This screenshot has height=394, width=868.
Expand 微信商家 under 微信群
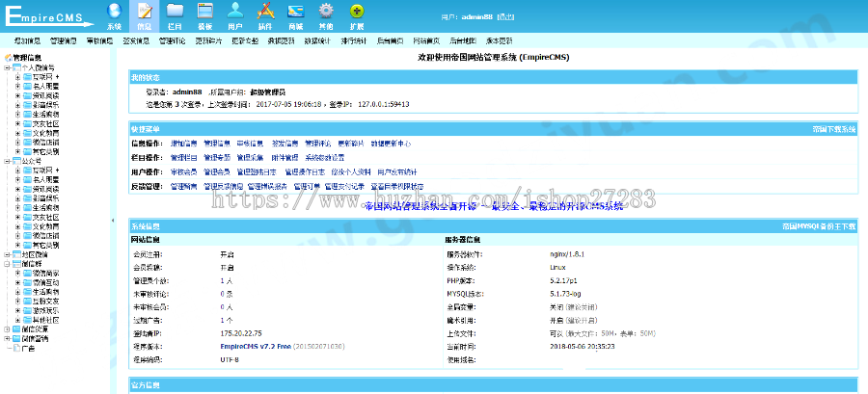pyautogui.click(x=17, y=273)
